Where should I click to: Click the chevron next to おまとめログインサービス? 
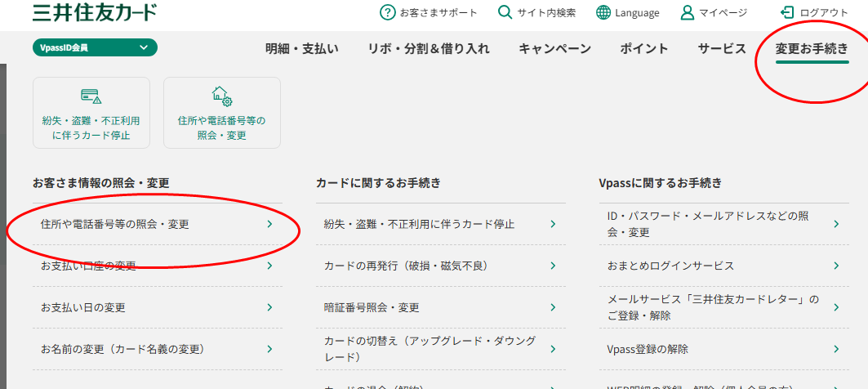836,266
